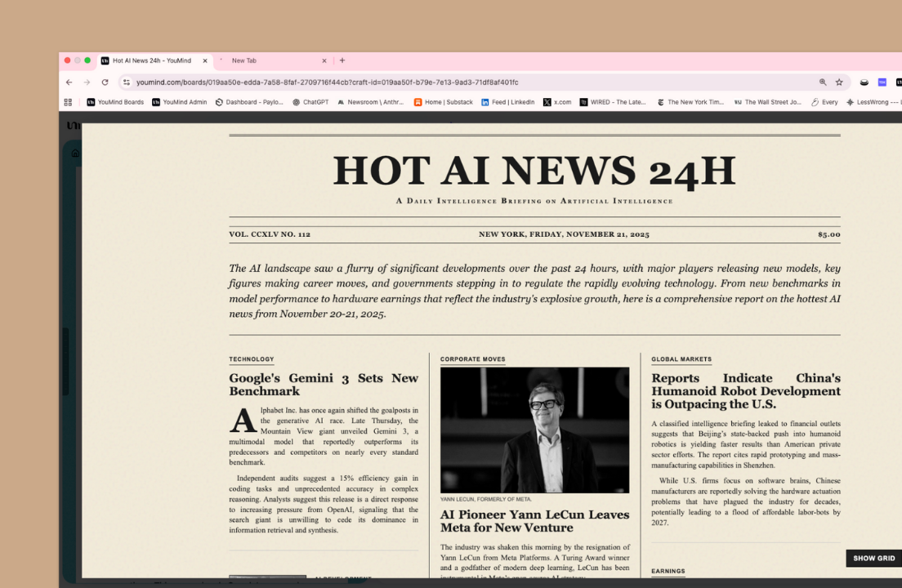Click the browser forward arrow
This screenshot has width=902, height=588.
click(x=87, y=82)
